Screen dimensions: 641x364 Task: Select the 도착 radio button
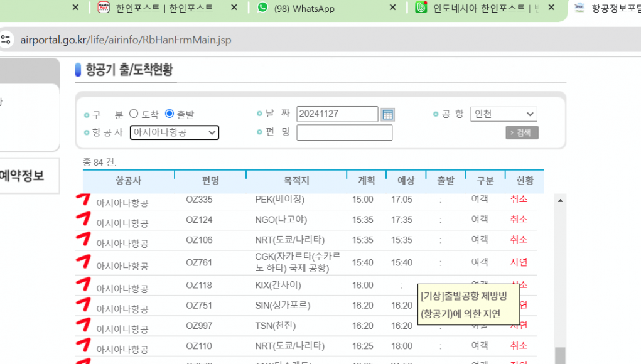point(134,114)
